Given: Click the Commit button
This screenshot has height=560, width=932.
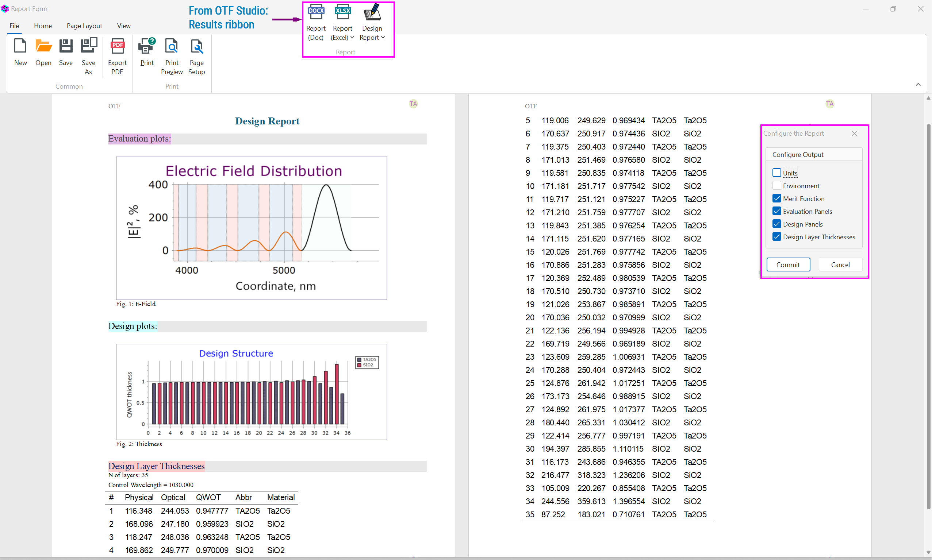Looking at the screenshot, I should (x=788, y=264).
